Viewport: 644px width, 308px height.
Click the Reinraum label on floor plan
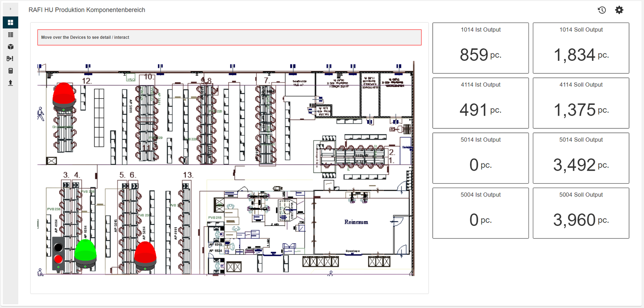click(x=356, y=222)
